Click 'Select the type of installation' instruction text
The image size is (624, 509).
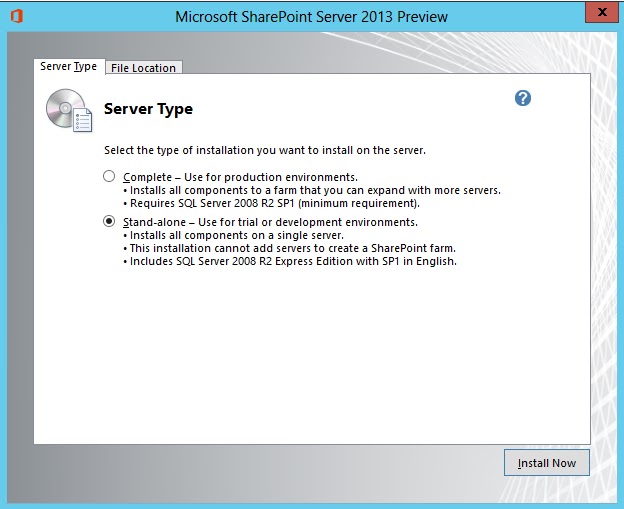tap(265, 150)
